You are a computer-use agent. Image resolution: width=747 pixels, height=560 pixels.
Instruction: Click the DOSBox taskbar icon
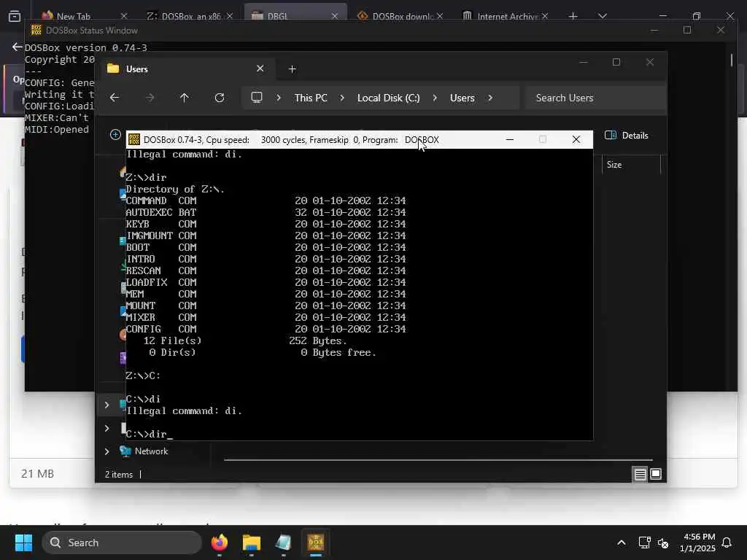315,542
